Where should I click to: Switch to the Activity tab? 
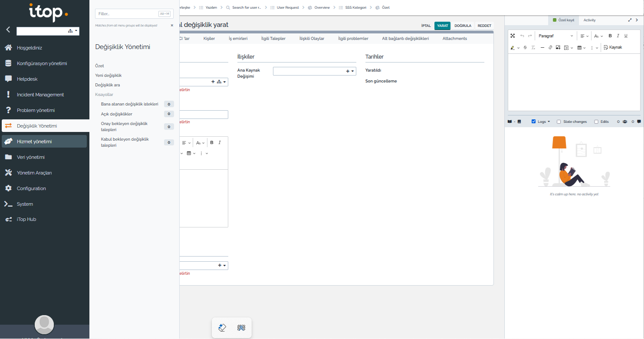point(589,20)
